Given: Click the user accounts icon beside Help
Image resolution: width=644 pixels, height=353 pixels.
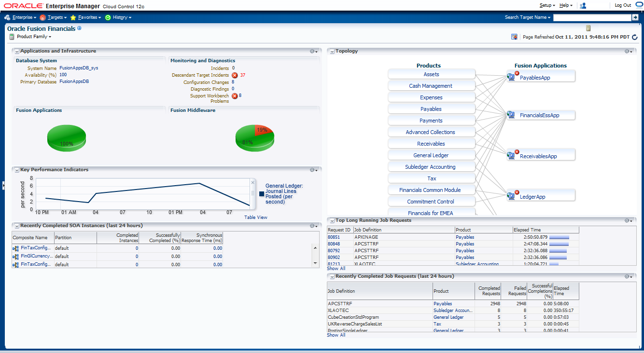Looking at the screenshot, I should pyautogui.click(x=583, y=5).
